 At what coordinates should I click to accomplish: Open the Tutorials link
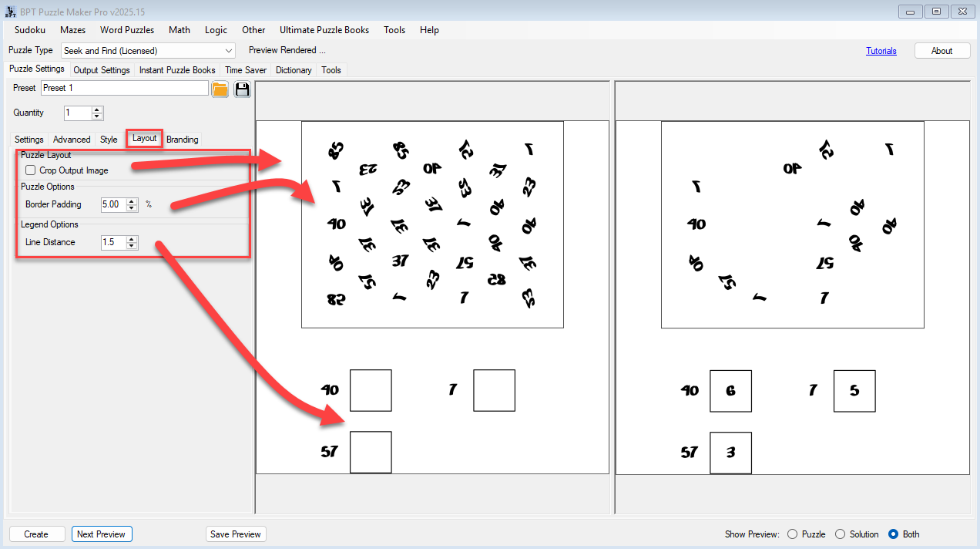click(x=881, y=51)
